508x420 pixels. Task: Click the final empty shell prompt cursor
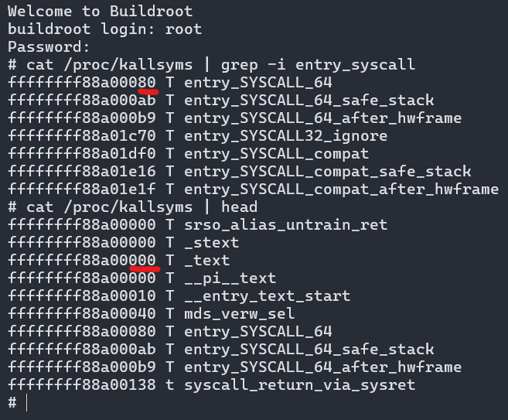pyautogui.click(x=27, y=403)
